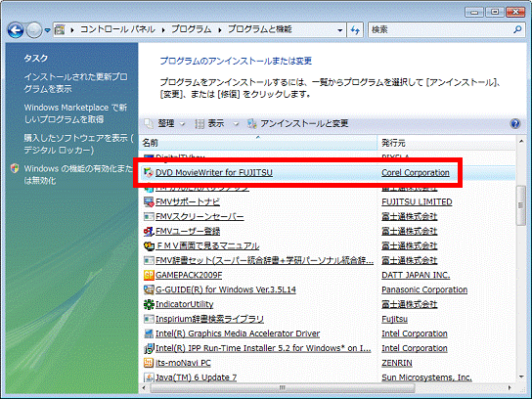Click in the 検索 search field
This screenshot has height=399, width=532.
440,30
